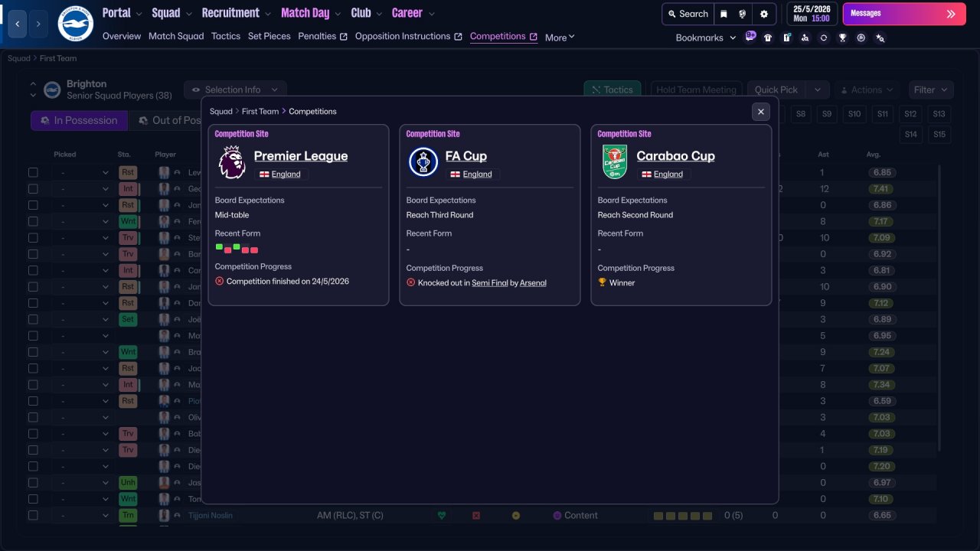
Task: Click the Carabao Cup logo
Action: point(614,162)
